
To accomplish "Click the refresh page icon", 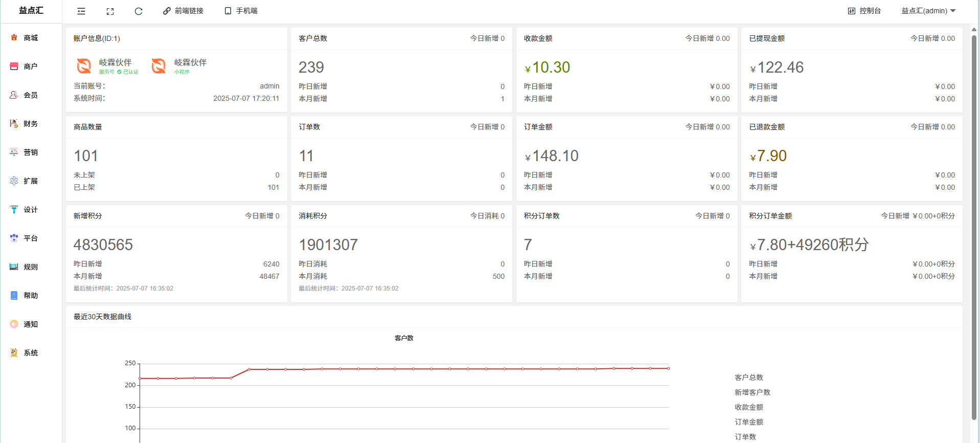I will pos(139,11).
